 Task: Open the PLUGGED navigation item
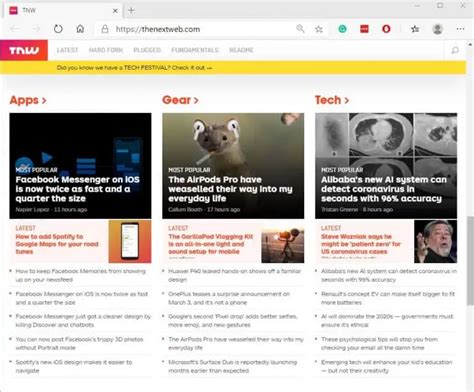coord(147,50)
